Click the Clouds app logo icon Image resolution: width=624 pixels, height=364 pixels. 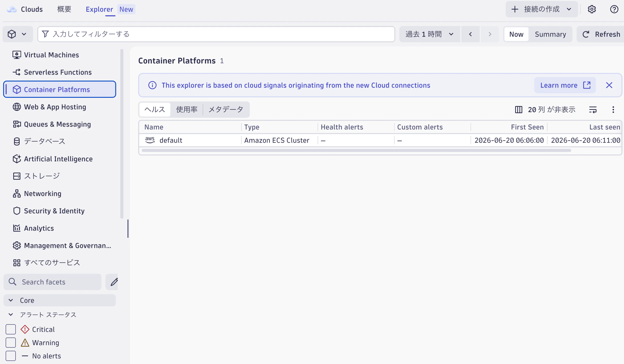coord(11,9)
